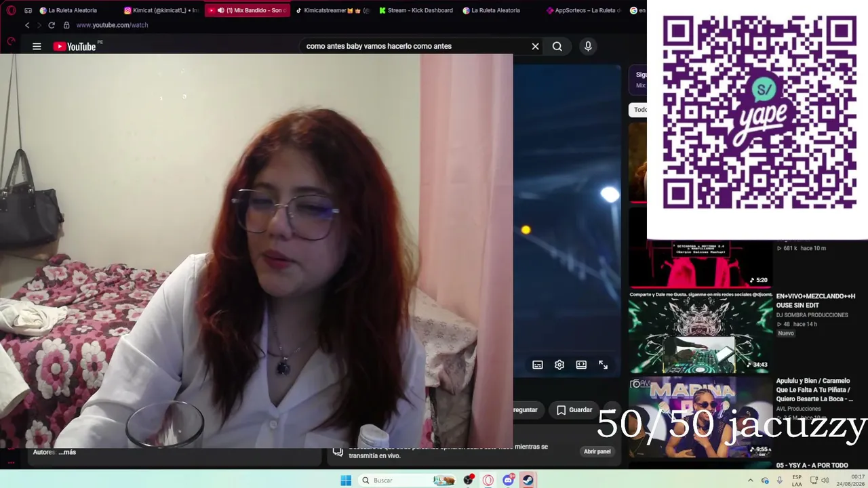
Task: Expand the description with ...más
Action: [x=67, y=452]
